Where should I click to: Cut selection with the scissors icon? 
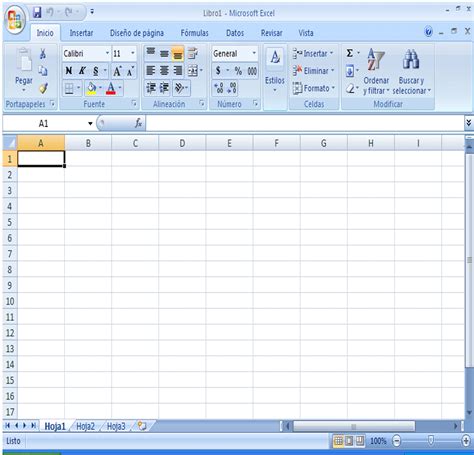(43, 53)
